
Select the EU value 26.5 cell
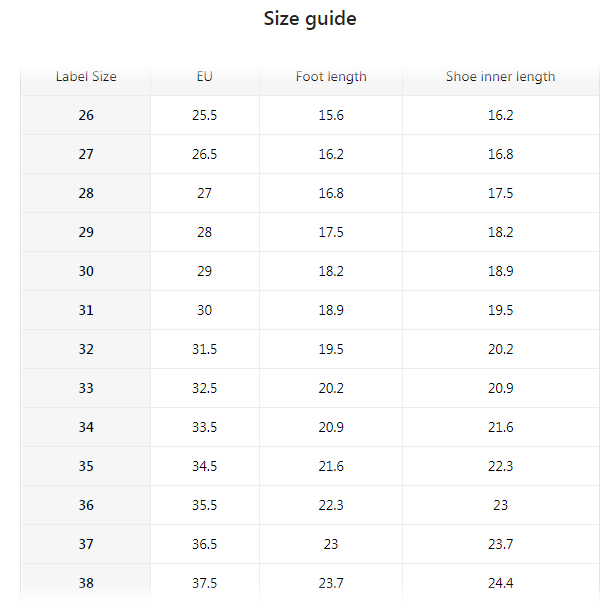point(205,155)
